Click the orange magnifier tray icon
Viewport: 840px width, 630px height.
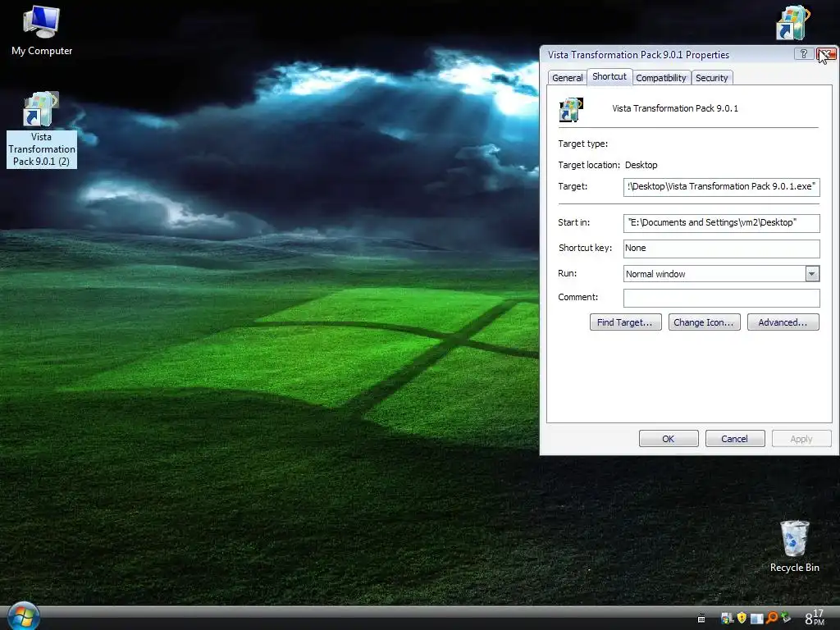(x=772, y=618)
